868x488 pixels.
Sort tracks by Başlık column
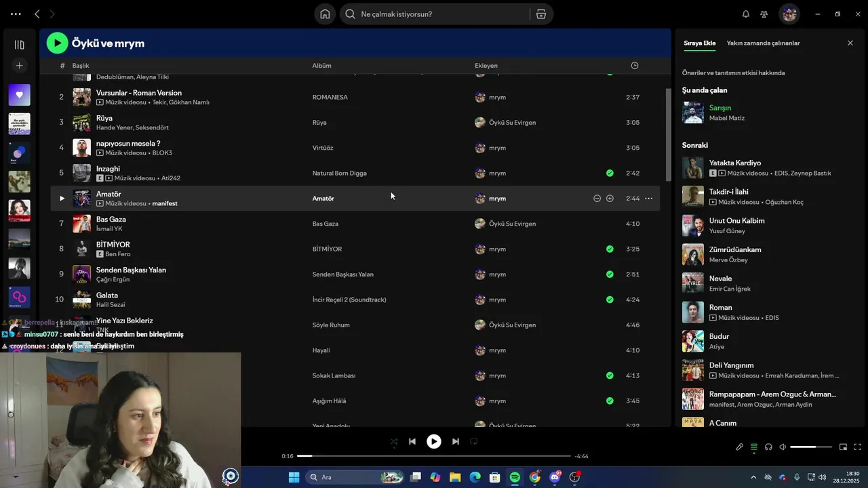click(x=81, y=66)
